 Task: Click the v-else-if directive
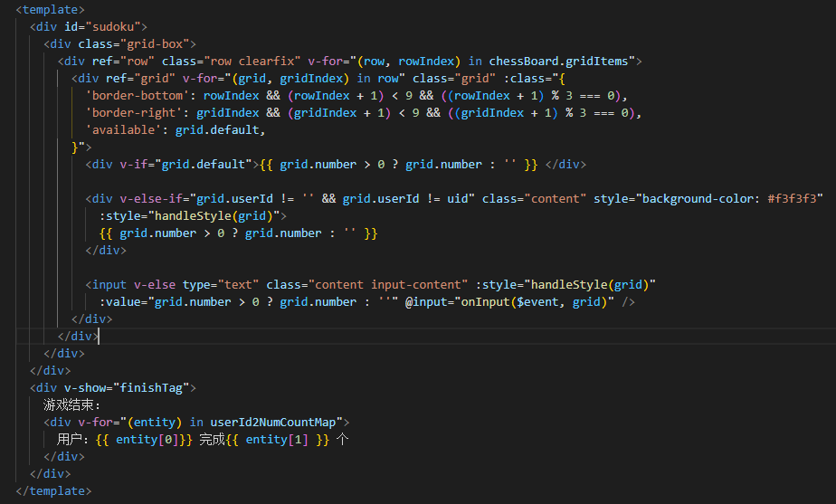pos(155,199)
